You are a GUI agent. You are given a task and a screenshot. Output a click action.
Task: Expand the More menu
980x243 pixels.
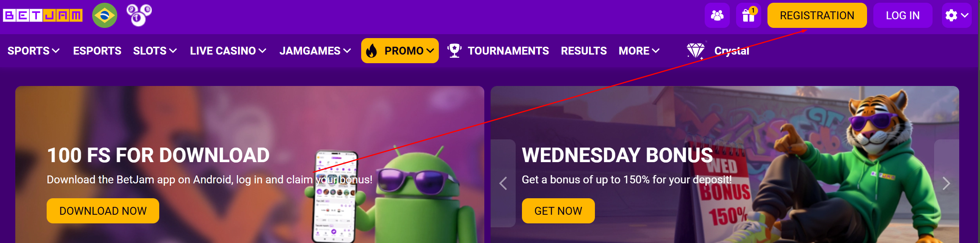point(639,51)
